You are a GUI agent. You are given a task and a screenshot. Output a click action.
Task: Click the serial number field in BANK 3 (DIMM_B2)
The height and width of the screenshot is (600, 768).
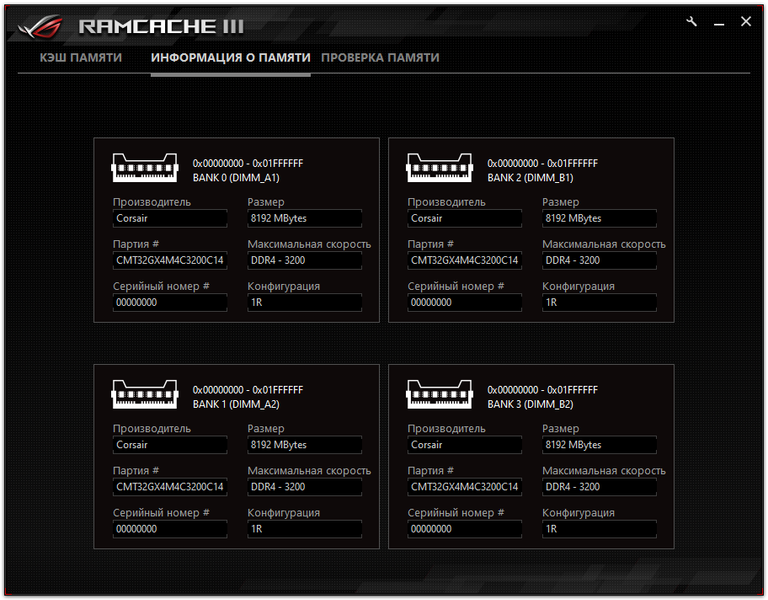465,529
